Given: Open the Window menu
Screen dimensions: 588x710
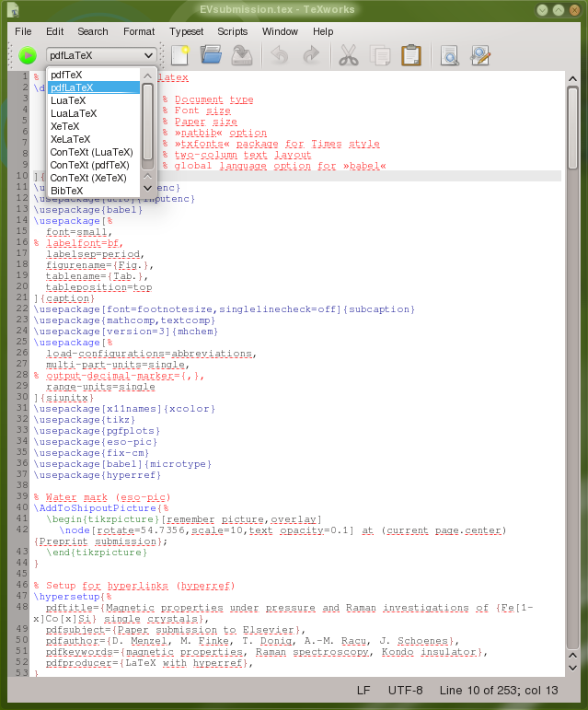Looking at the screenshot, I should 280,31.
